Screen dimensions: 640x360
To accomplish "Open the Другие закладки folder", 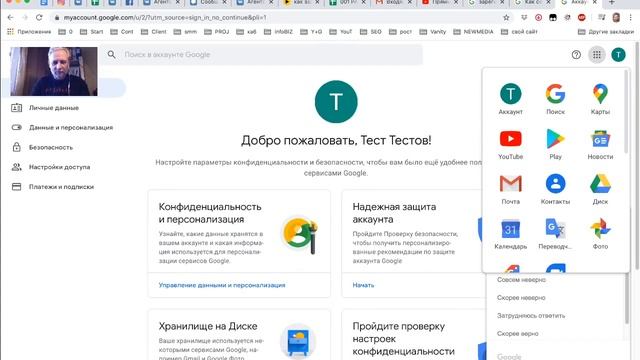I will click(x=606, y=31).
